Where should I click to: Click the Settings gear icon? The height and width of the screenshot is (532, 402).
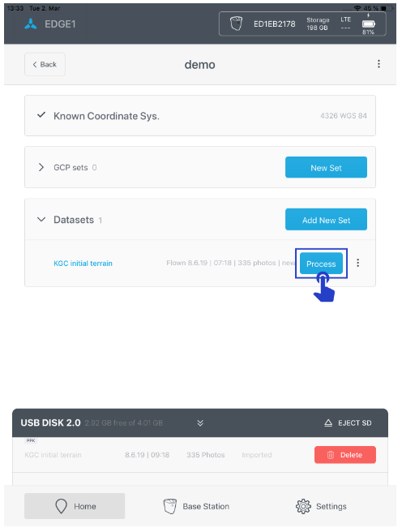pos(303,506)
